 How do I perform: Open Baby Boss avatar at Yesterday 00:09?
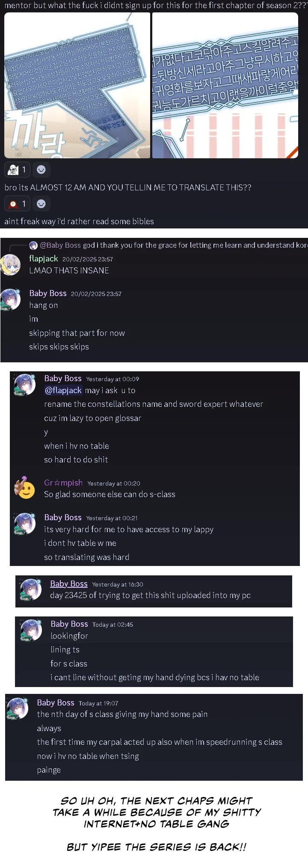tap(24, 385)
